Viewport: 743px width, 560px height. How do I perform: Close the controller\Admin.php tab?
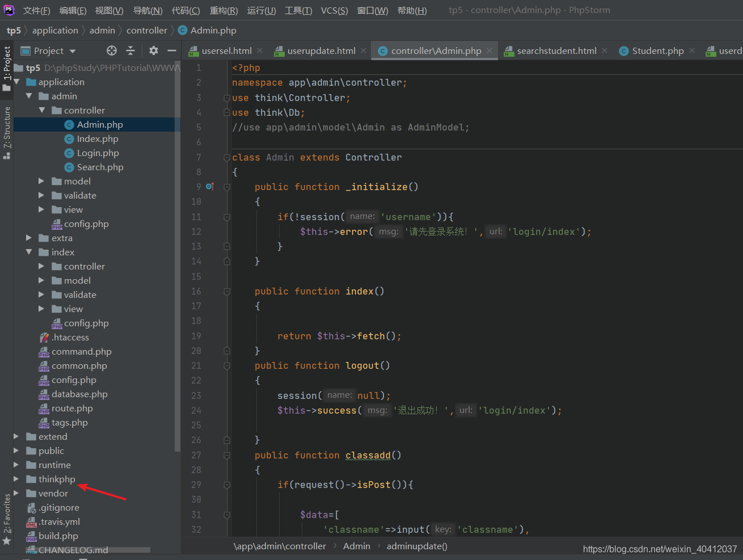coord(489,50)
